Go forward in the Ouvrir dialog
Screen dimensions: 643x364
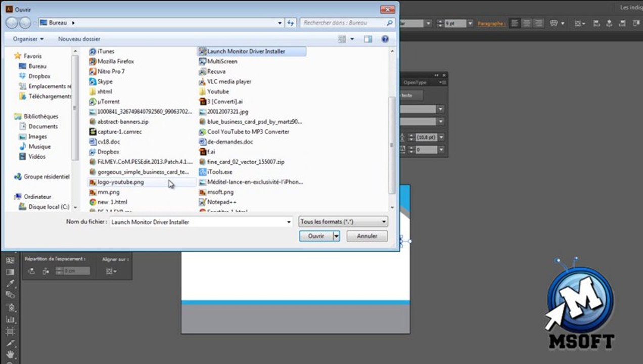click(25, 22)
